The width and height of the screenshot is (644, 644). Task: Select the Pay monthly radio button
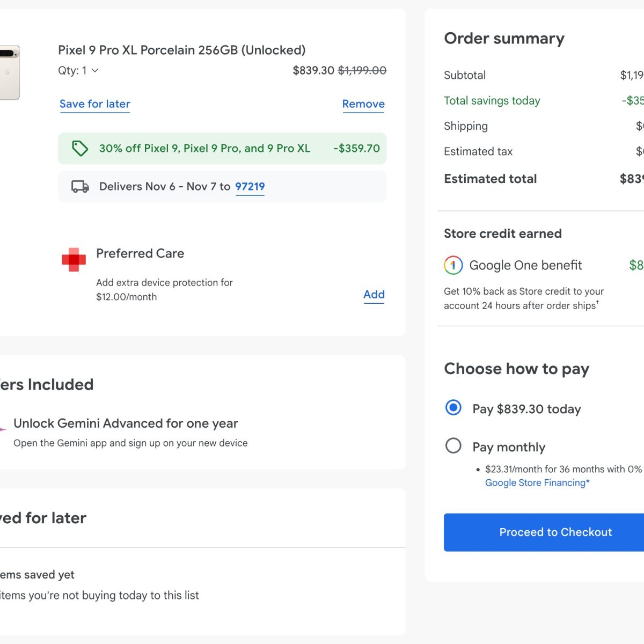point(453,445)
